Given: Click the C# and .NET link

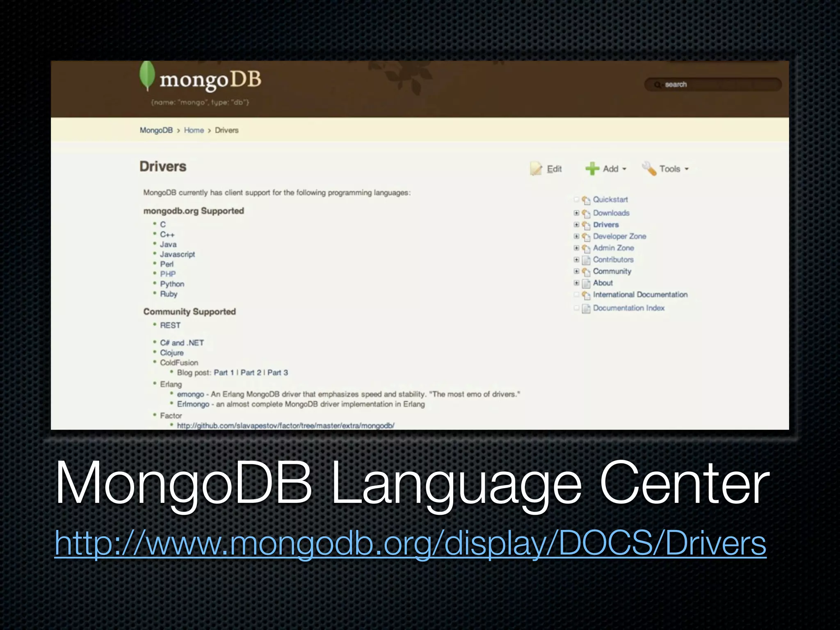Looking at the screenshot, I should point(182,343).
